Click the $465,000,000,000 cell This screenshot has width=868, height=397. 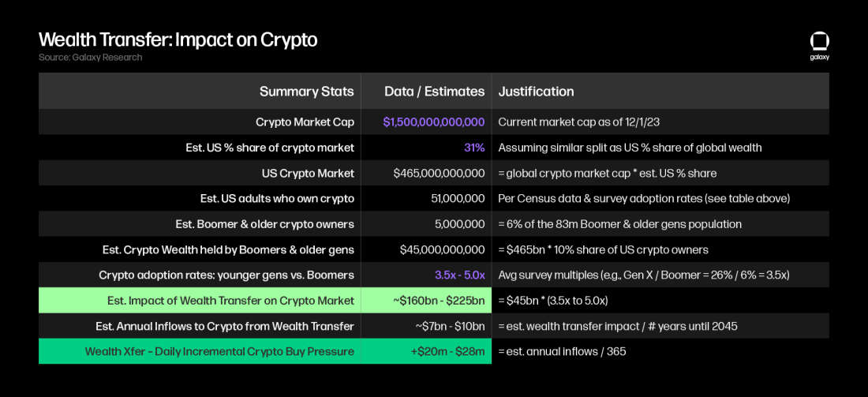tap(439, 174)
